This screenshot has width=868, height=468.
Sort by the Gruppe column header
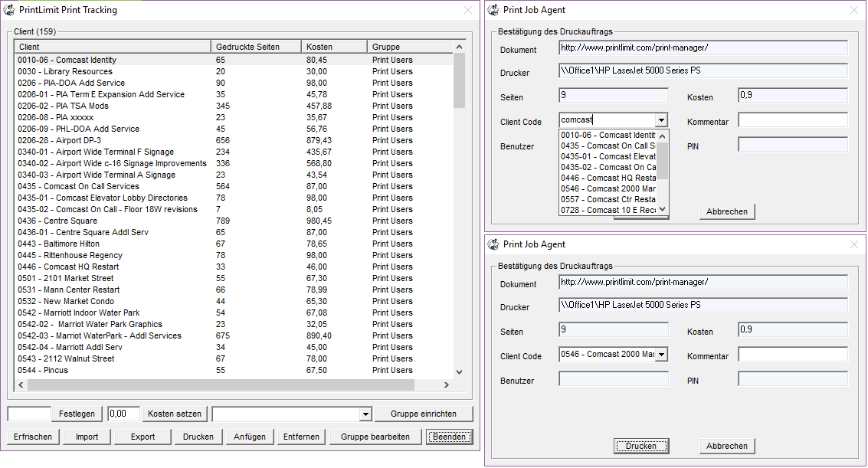tap(410, 47)
